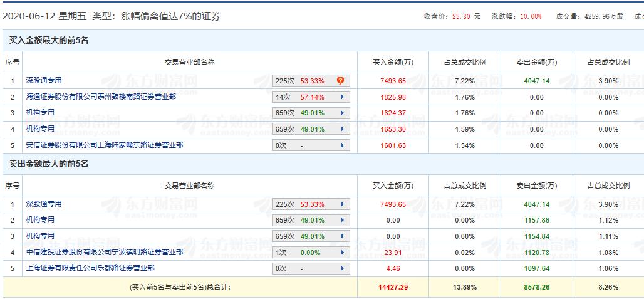This screenshot has width=644, height=299.
Task: Open 机构专用 link in the 1653.30 row
Action: click(x=40, y=129)
